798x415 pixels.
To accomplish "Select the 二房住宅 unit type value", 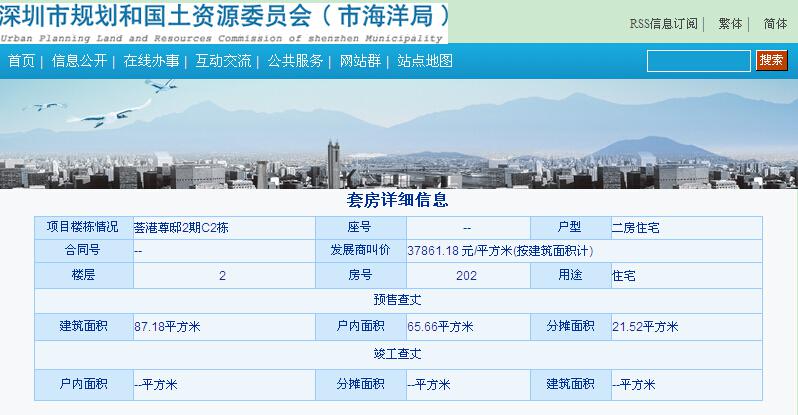I will point(635,228).
